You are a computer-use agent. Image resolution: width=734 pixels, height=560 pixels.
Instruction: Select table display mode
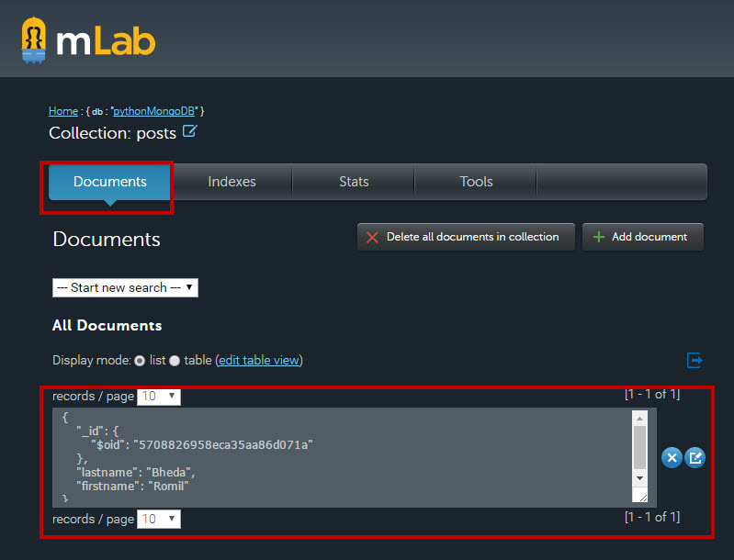point(175,361)
